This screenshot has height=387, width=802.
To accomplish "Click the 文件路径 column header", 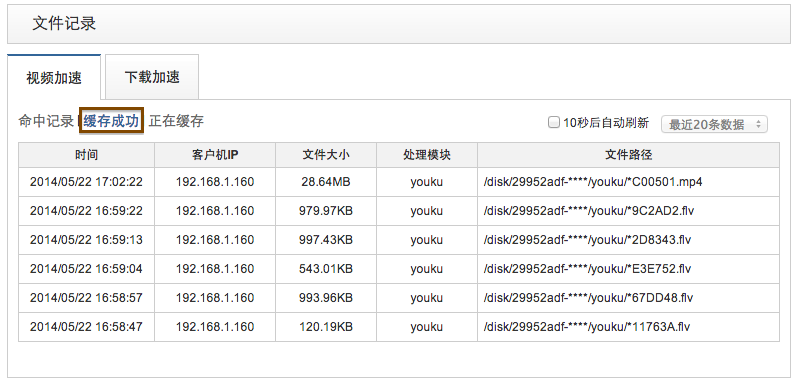I will [629, 155].
